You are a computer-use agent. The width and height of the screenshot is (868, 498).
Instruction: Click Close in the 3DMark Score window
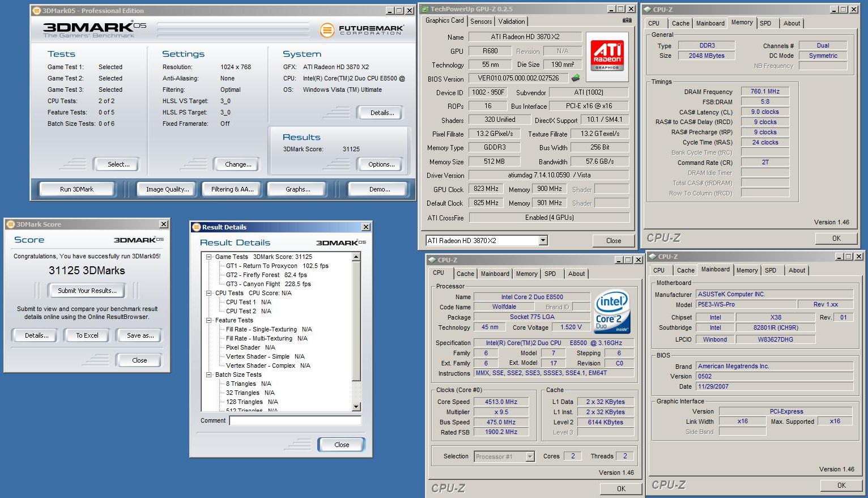[139, 360]
